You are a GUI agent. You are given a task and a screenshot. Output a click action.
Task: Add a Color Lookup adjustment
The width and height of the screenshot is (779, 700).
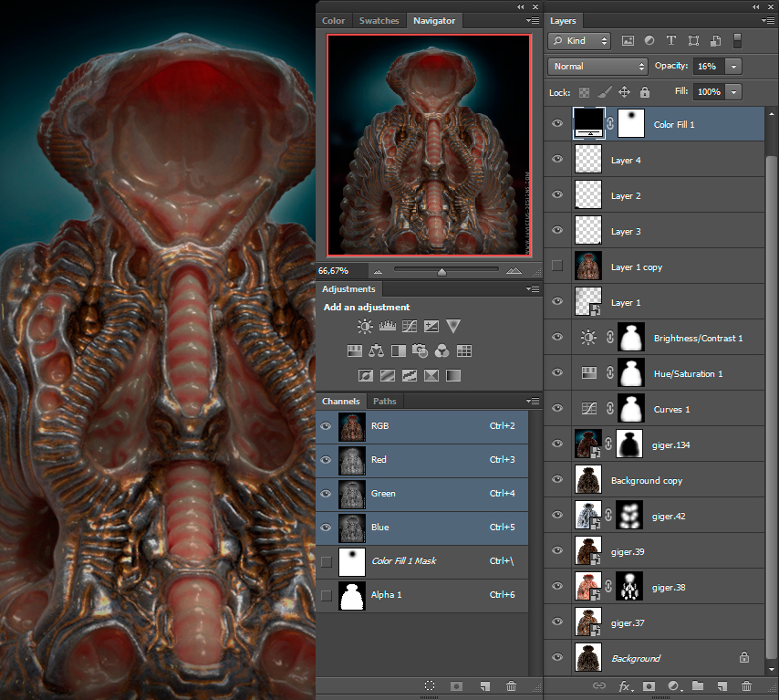pyautogui.click(x=464, y=351)
